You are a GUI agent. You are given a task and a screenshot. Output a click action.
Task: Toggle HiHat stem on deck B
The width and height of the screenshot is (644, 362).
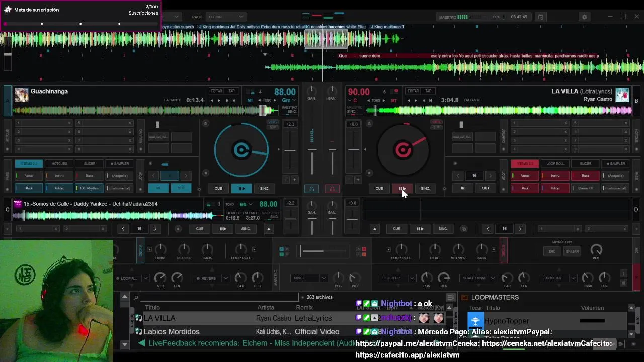pyautogui.click(x=555, y=188)
